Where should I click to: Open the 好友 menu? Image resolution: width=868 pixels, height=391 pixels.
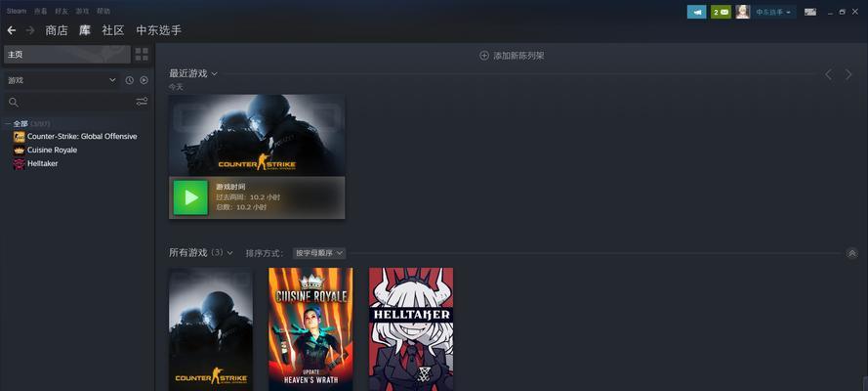pyautogui.click(x=62, y=11)
